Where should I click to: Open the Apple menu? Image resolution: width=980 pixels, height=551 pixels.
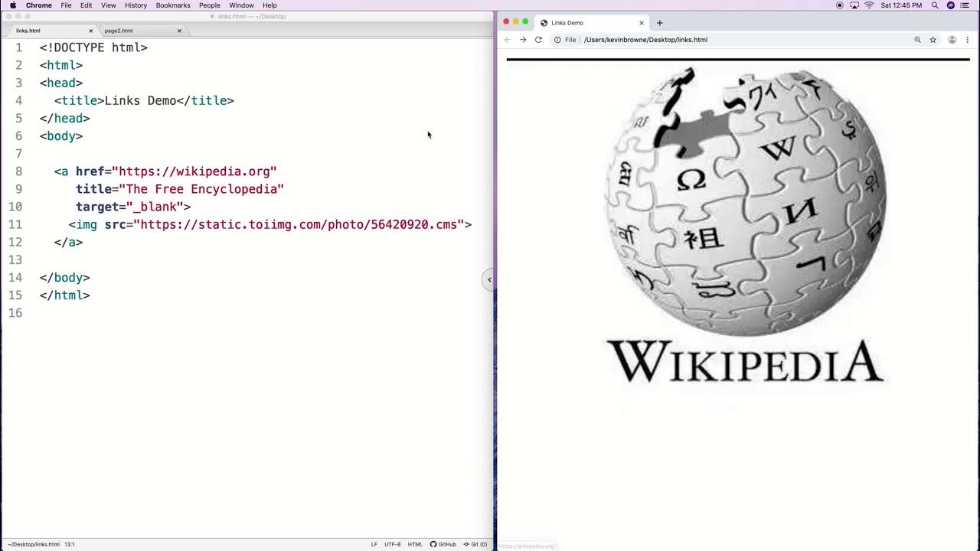pyautogui.click(x=12, y=5)
